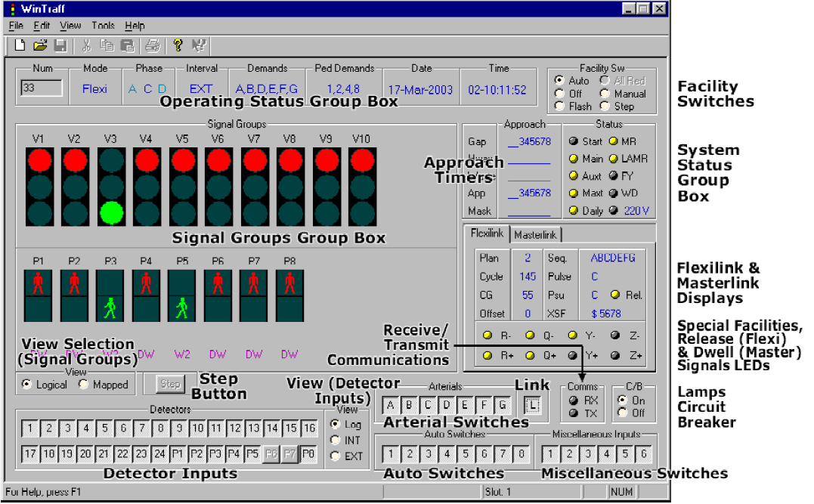Toggle arterial switch A

391,405
